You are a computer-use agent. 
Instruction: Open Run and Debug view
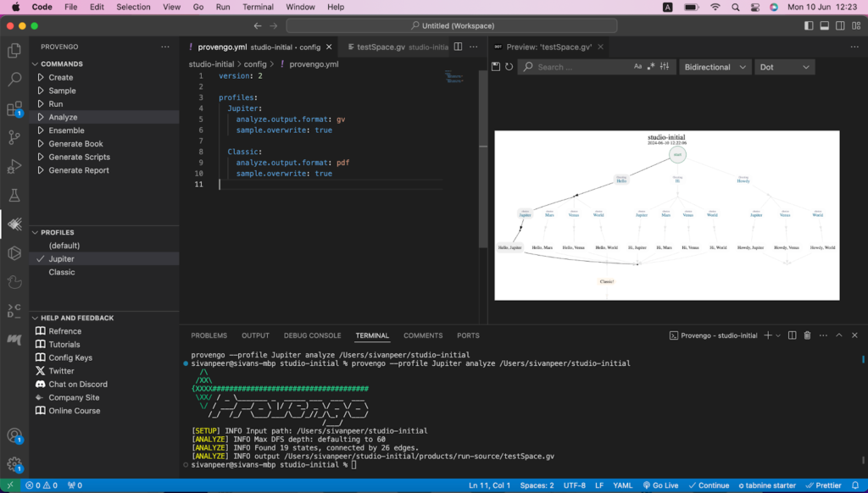click(14, 166)
